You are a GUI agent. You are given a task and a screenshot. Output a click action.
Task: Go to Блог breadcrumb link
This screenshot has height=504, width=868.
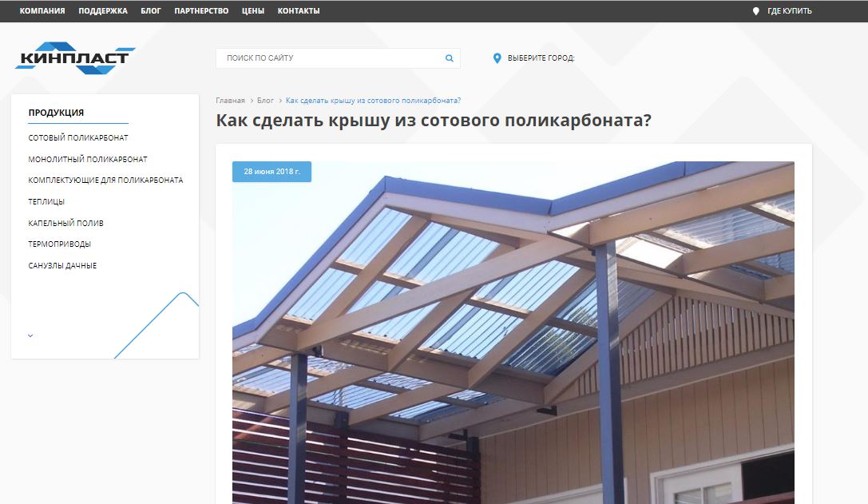click(265, 101)
